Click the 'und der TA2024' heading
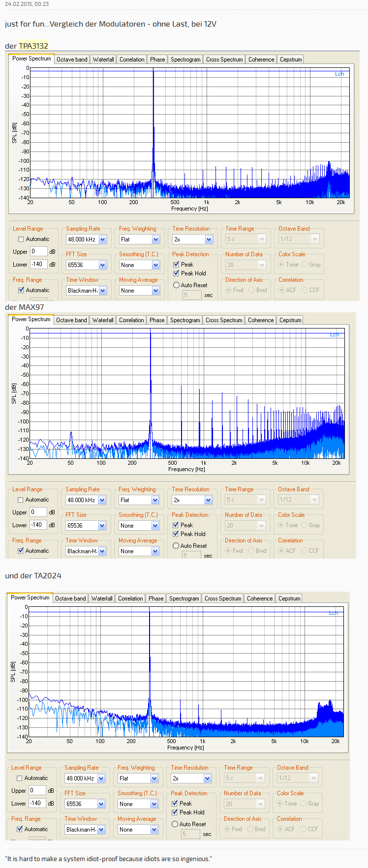The width and height of the screenshot is (368, 868). coord(33,575)
